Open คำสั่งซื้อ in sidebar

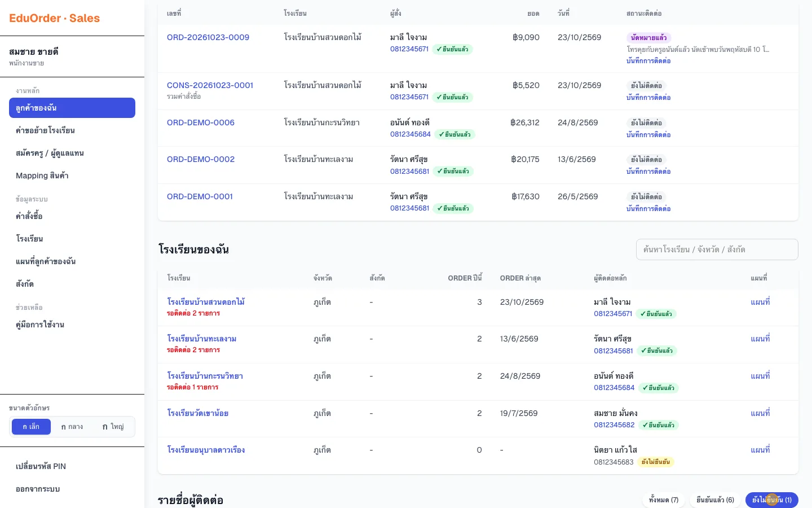pyautogui.click(x=72, y=216)
